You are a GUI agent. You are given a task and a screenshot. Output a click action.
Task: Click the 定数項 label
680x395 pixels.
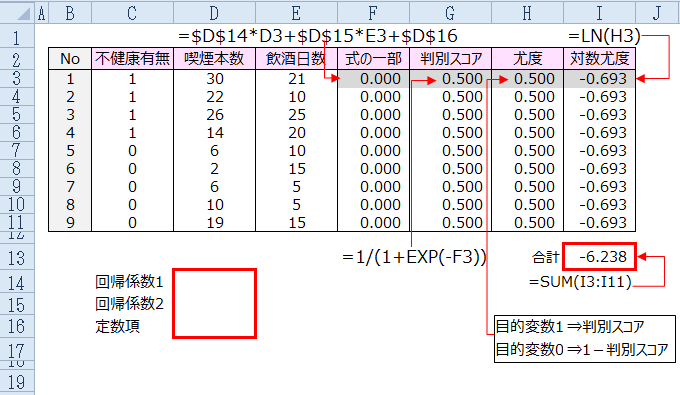click(x=118, y=326)
